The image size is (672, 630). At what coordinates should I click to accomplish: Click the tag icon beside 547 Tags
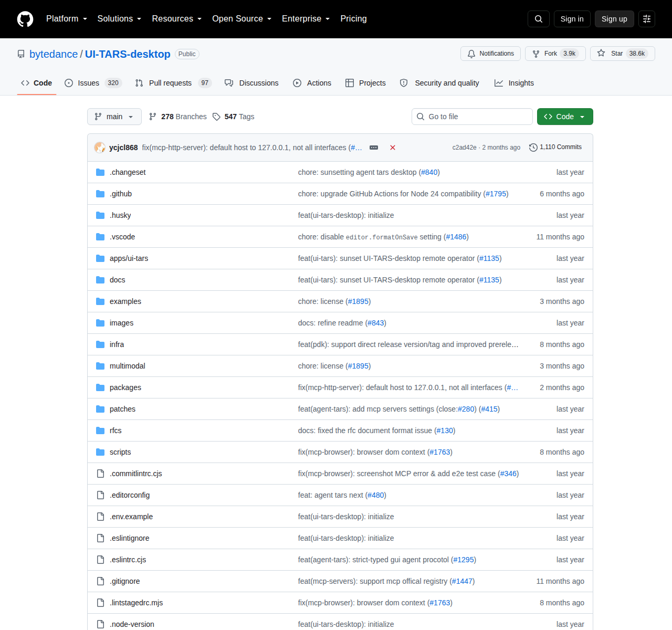tap(216, 117)
